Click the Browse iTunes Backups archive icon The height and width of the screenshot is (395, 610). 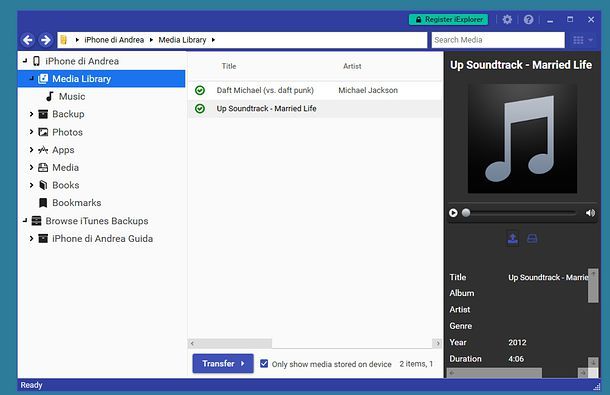[36, 221]
